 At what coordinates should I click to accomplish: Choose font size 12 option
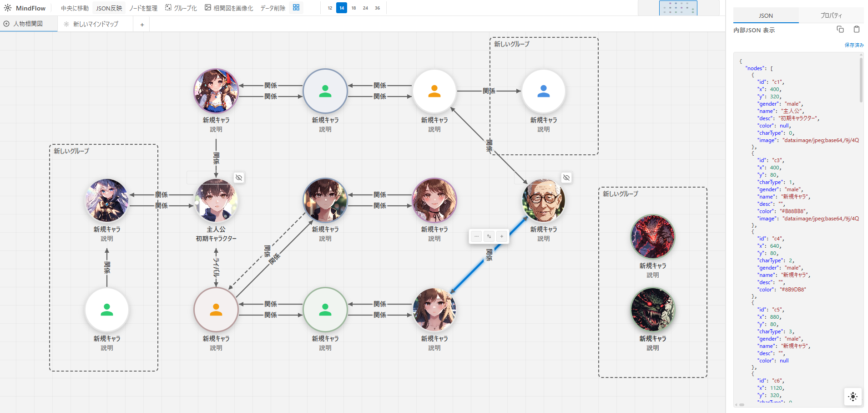pos(330,8)
